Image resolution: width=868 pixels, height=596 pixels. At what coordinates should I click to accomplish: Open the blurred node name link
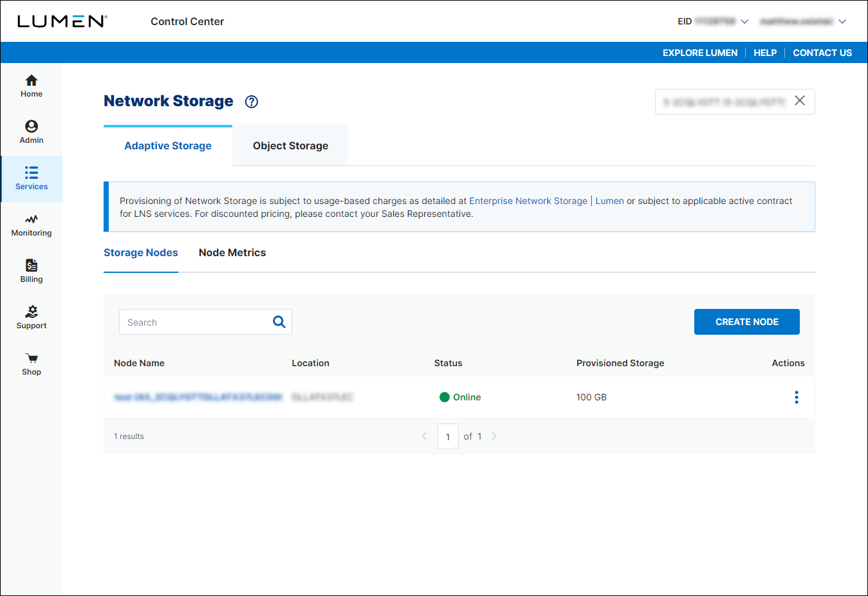coord(198,397)
